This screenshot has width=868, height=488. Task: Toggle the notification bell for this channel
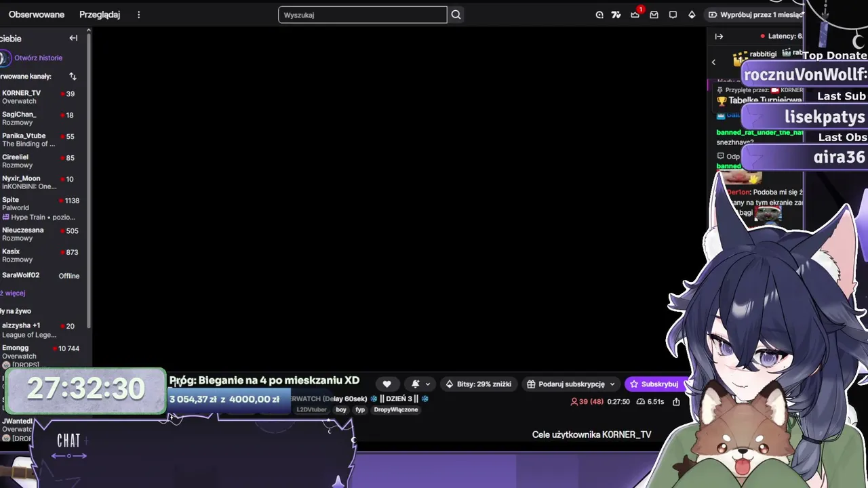pos(416,384)
